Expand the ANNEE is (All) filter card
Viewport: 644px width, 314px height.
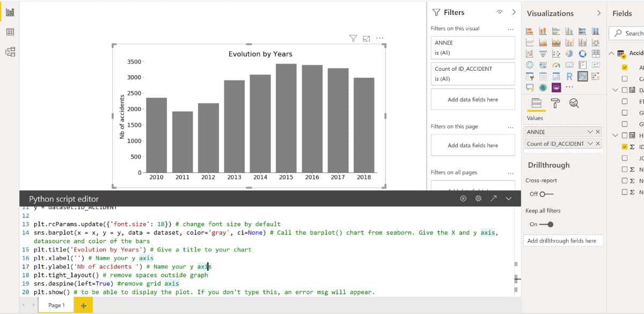click(x=472, y=48)
